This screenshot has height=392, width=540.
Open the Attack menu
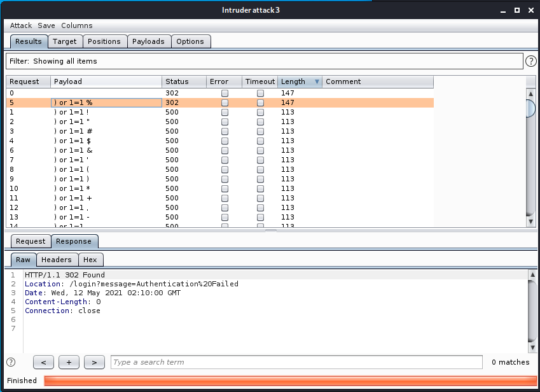point(21,25)
